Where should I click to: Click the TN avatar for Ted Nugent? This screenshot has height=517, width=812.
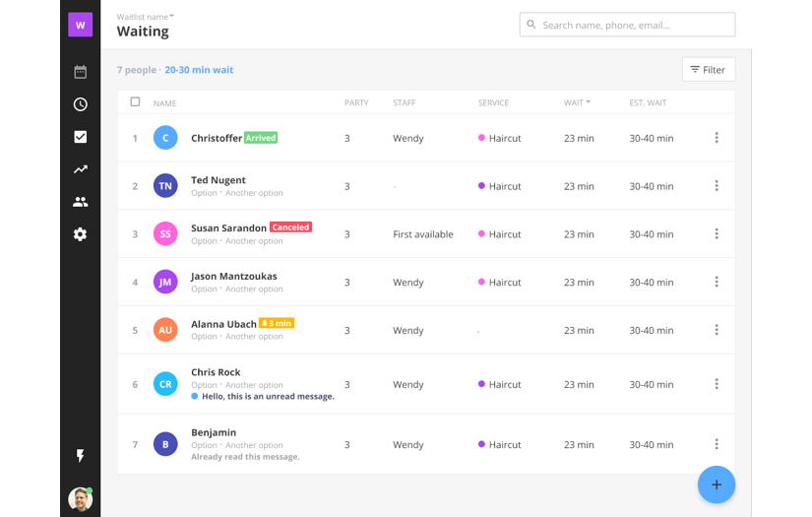pyautogui.click(x=165, y=186)
